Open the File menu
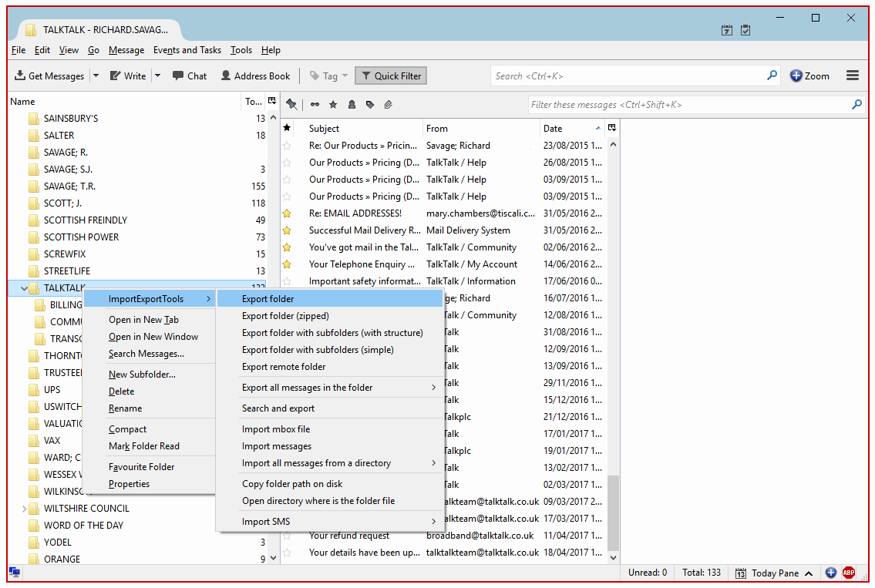 pyautogui.click(x=19, y=50)
